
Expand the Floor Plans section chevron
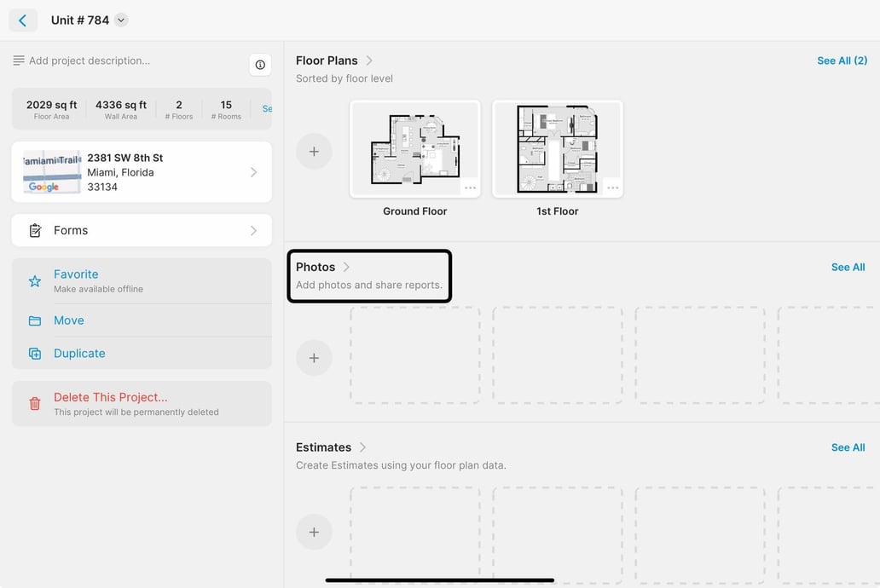368,60
